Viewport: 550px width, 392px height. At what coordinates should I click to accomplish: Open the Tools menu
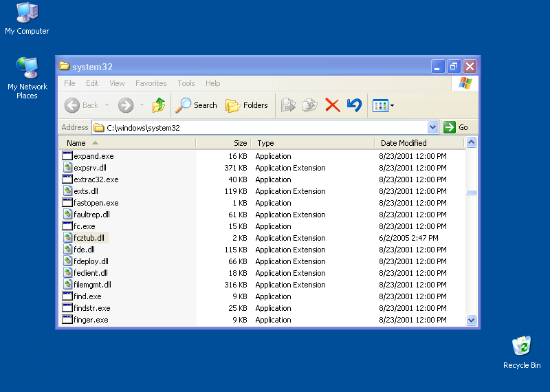[186, 83]
